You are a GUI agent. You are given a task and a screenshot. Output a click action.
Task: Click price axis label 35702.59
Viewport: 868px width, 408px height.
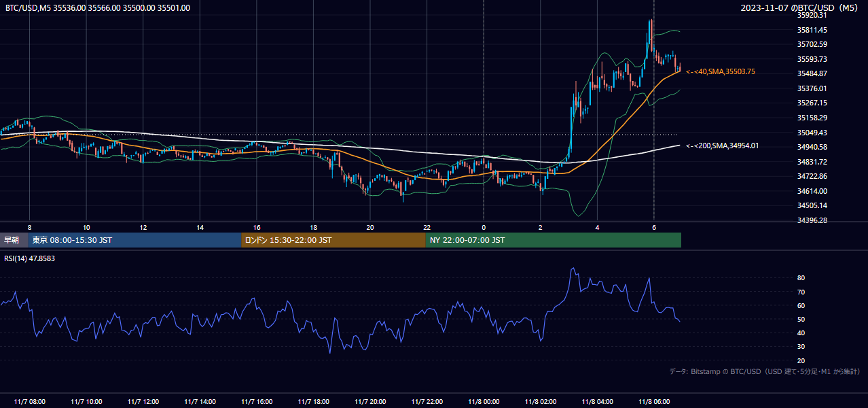tap(812, 44)
